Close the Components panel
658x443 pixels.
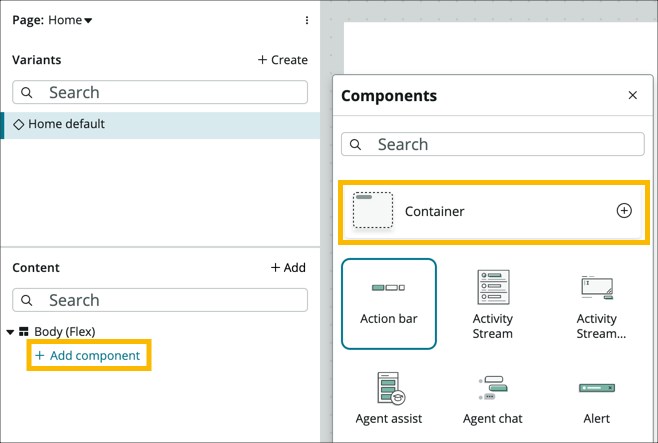tap(632, 96)
